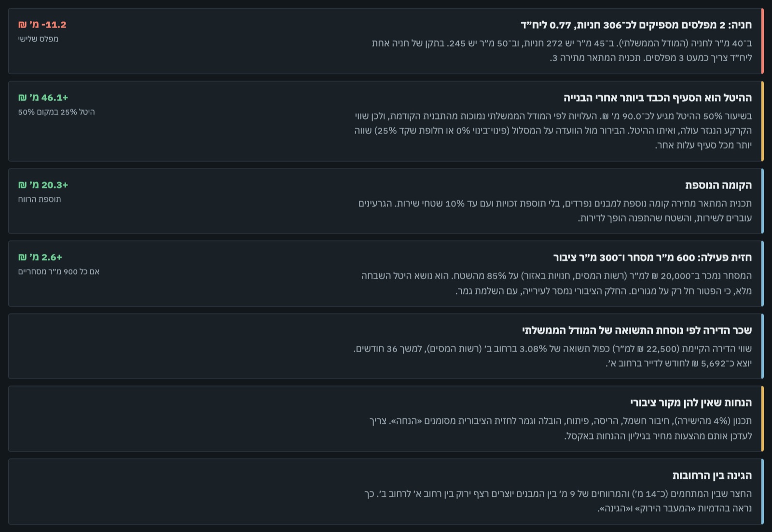772x532 pixels.
Task: Open the 'הנחות שאין להן מקור ציבורי' card
Action: (386, 419)
